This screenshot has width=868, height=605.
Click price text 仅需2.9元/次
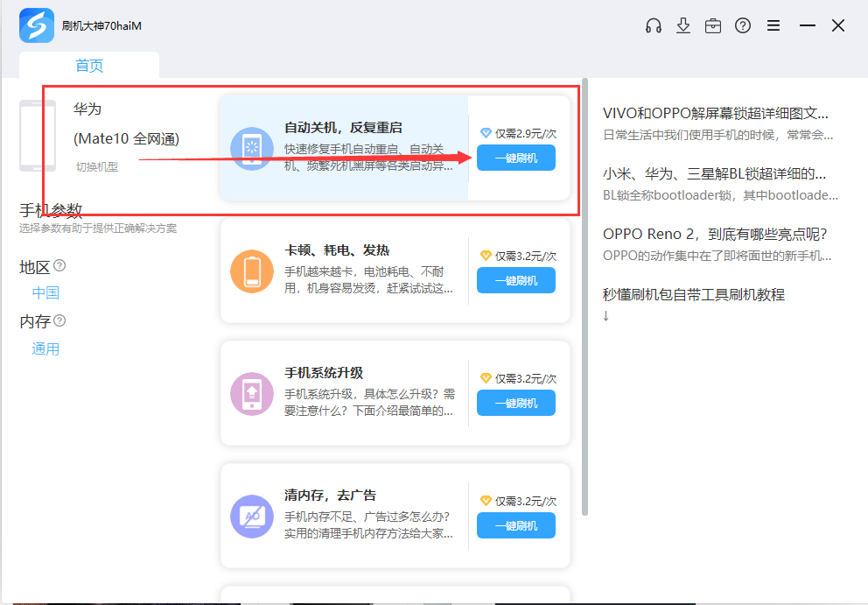(526, 134)
